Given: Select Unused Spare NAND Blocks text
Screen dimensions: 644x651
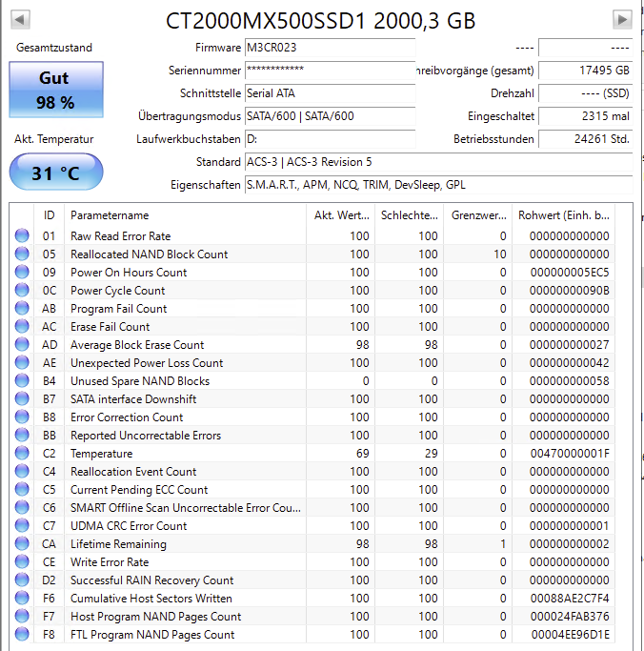Looking at the screenshot, I should tap(140, 381).
